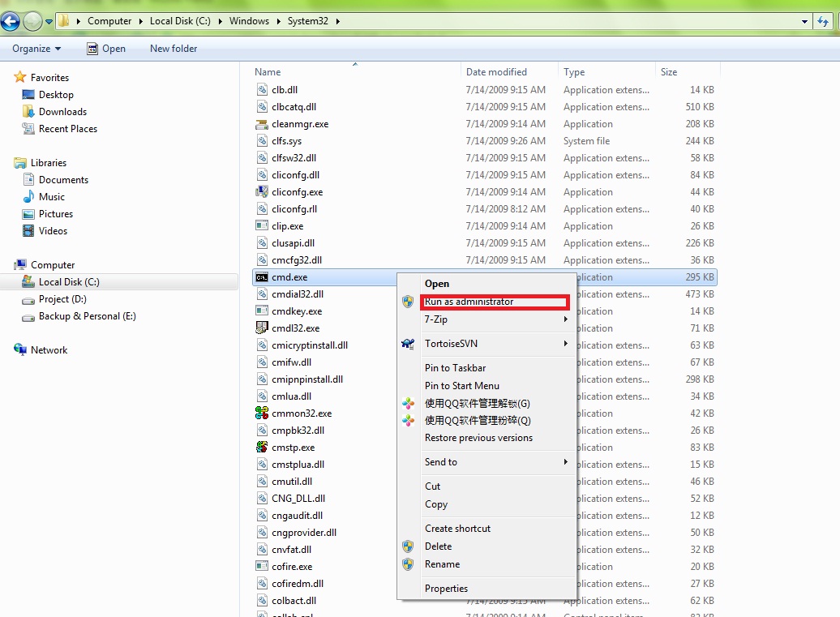The image size is (840, 617).
Task: Open Documents library
Action: point(63,180)
